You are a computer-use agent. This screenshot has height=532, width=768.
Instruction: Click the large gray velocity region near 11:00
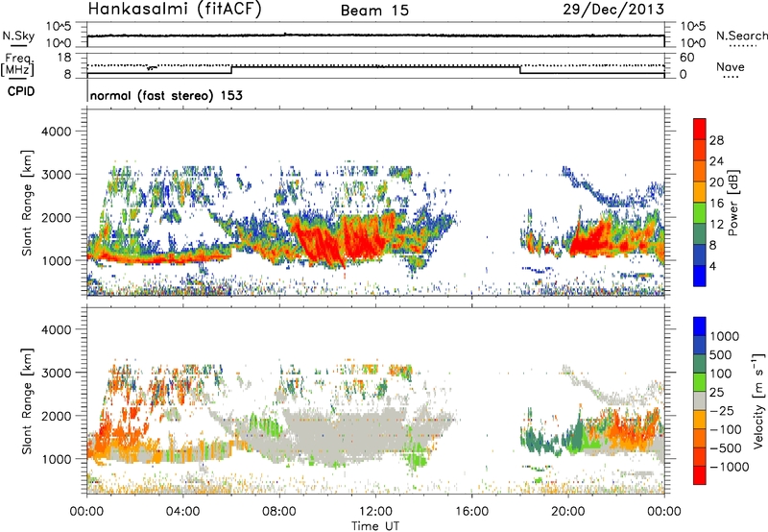click(x=352, y=431)
